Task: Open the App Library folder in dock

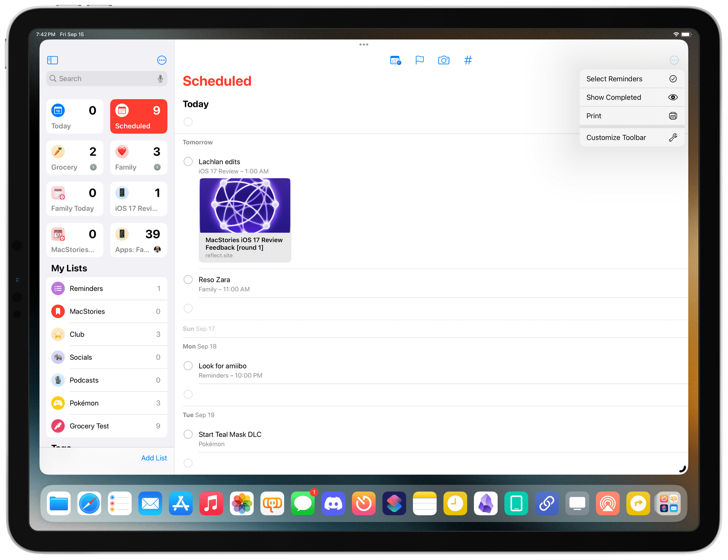Action: pyautogui.click(x=669, y=503)
